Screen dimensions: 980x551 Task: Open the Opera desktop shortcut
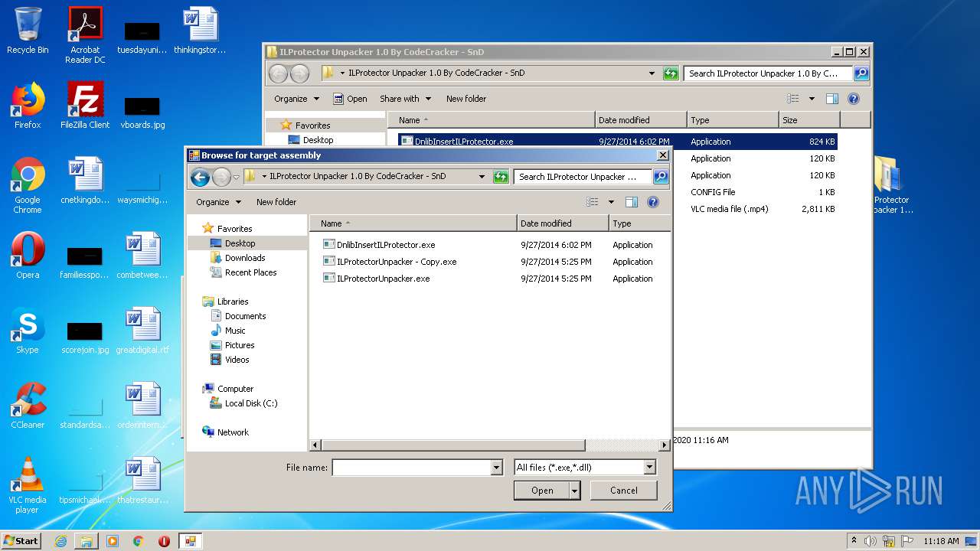click(28, 256)
